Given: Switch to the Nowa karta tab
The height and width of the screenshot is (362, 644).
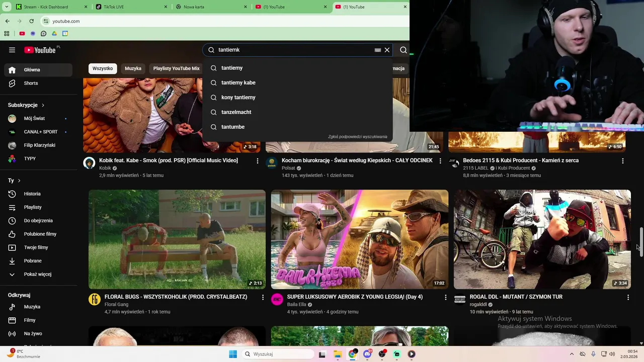Looking at the screenshot, I should (211, 7).
